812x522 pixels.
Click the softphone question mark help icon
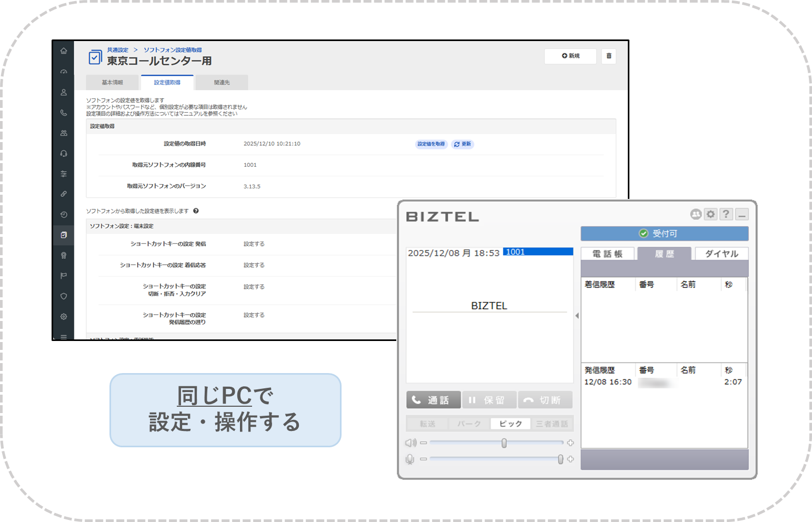726,214
